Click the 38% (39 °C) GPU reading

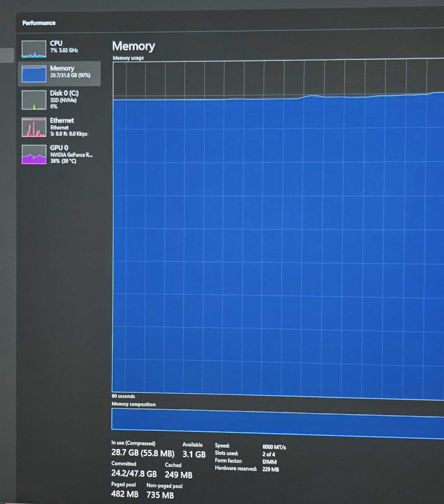coord(63,161)
